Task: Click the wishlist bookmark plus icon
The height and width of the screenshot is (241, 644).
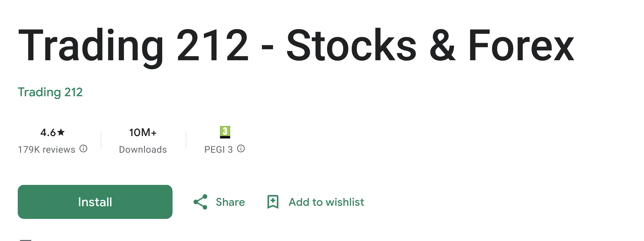Action: pos(273,202)
